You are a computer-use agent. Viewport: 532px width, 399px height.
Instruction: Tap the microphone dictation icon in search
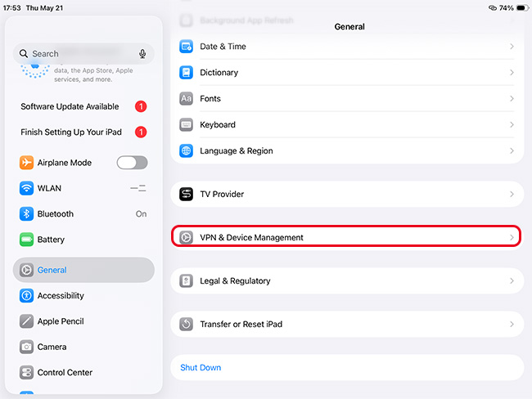pyautogui.click(x=142, y=54)
